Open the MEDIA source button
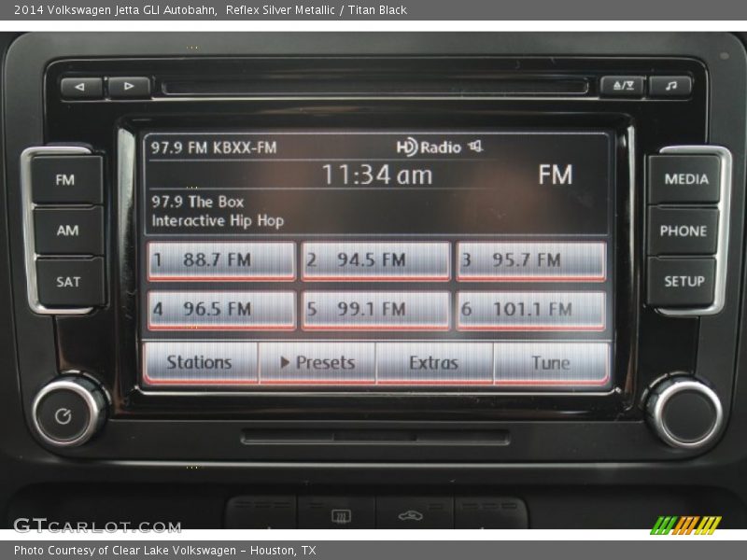747x560 pixels. (x=685, y=179)
